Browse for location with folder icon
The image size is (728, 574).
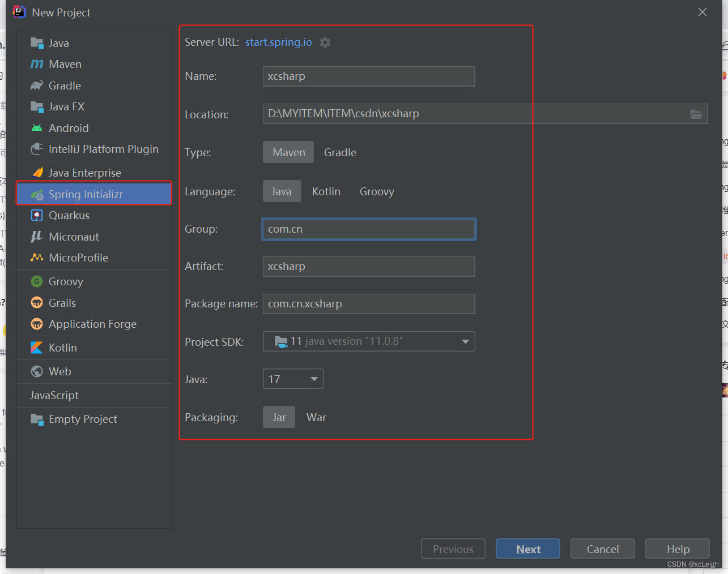click(x=696, y=114)
